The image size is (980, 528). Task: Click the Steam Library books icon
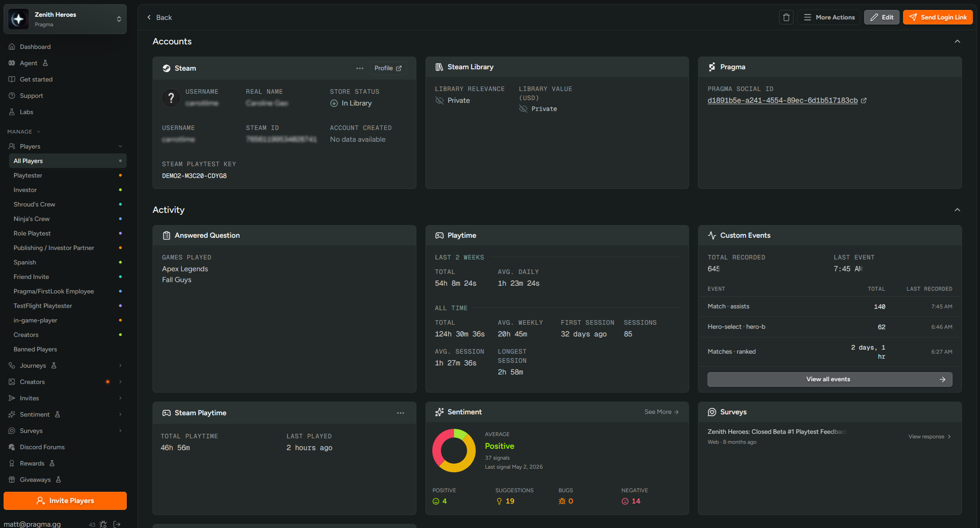[x=439, y=67]
